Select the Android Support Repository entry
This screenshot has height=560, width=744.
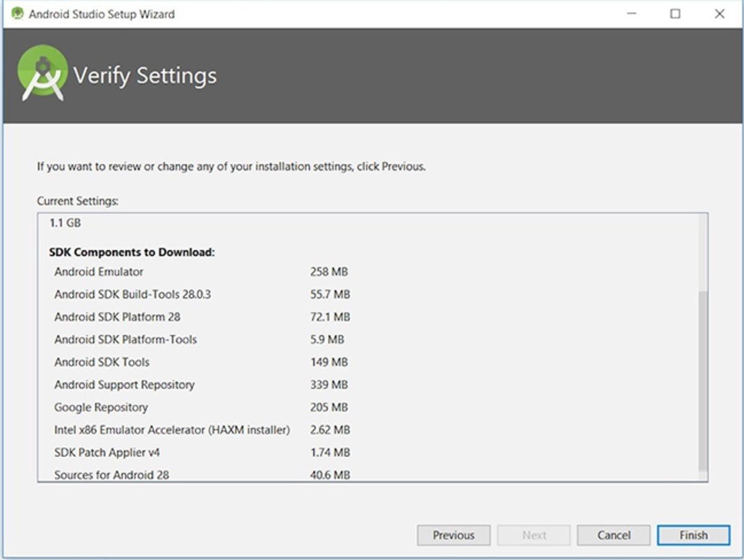(124, 384)
